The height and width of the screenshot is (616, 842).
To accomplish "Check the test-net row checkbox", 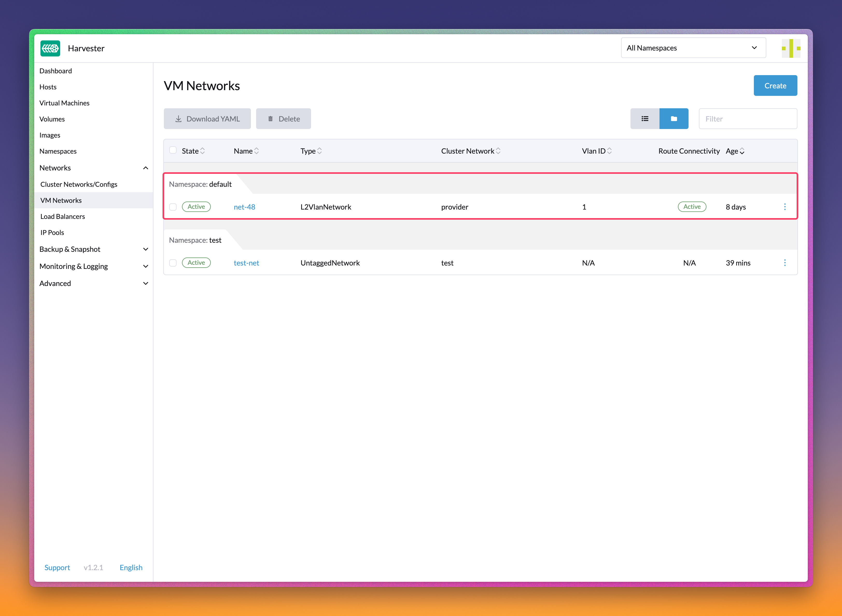I will 173,262.
